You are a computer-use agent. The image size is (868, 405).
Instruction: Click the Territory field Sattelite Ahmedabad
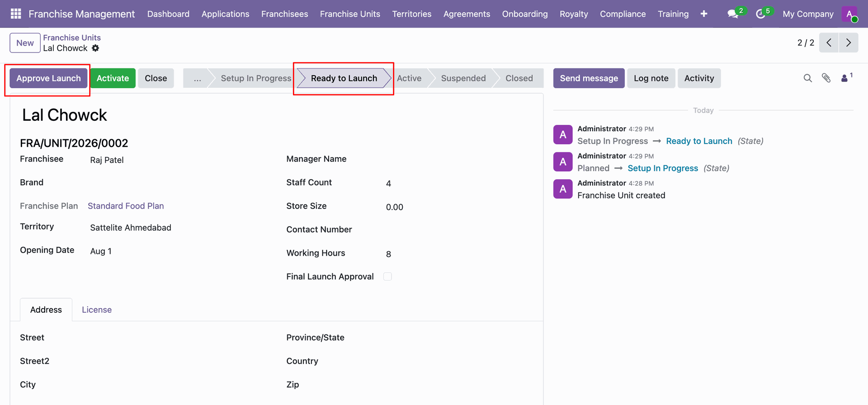[131, 228]
